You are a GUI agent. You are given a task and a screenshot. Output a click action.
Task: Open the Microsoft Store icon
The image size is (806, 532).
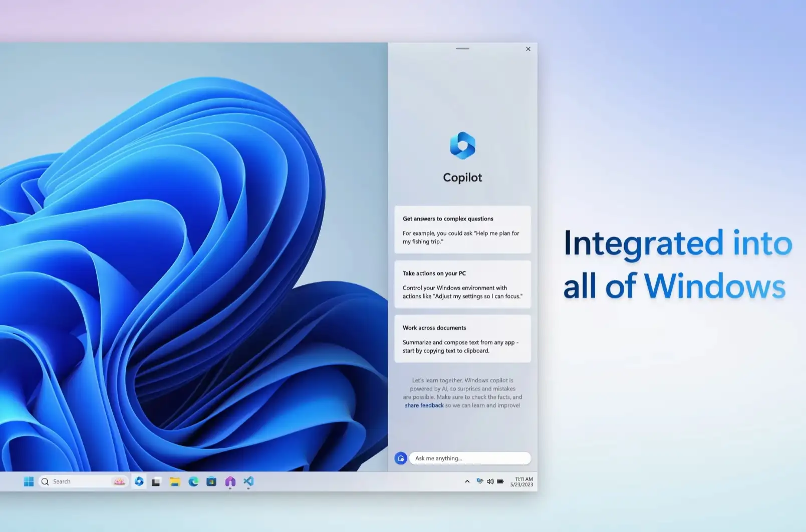tap(212, 481)
